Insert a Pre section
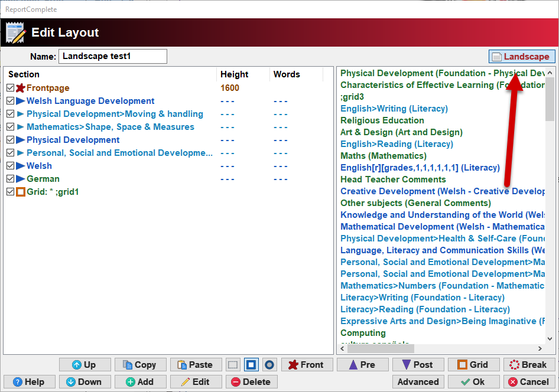The width and height of the screenshot is (559, 392). click(x=363, y=365)
